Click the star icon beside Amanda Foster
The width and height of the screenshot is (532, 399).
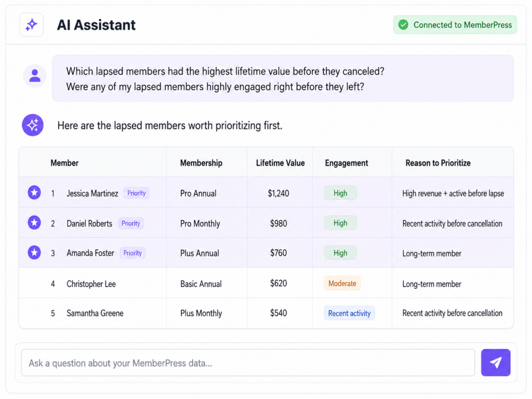[34, 252]
